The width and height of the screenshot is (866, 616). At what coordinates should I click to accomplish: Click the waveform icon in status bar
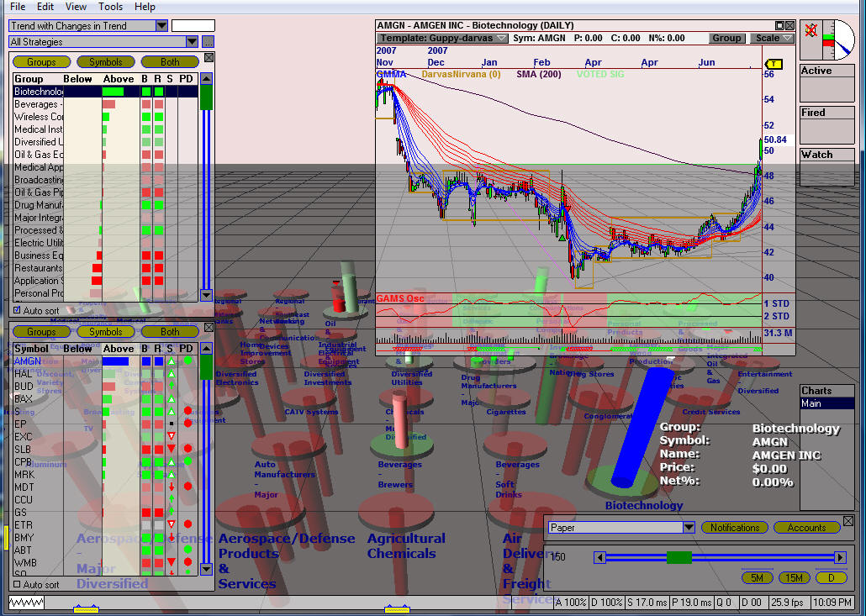25,603
